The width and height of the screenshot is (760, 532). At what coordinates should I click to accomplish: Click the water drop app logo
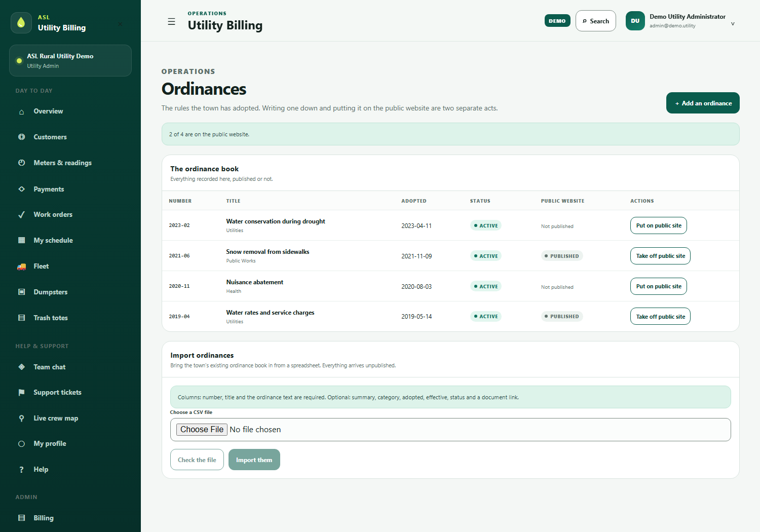pyautogui.click(x=21, y=23)
